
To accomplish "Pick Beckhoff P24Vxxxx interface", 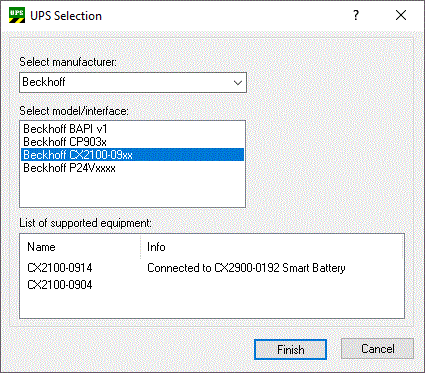I will [69, 168].
